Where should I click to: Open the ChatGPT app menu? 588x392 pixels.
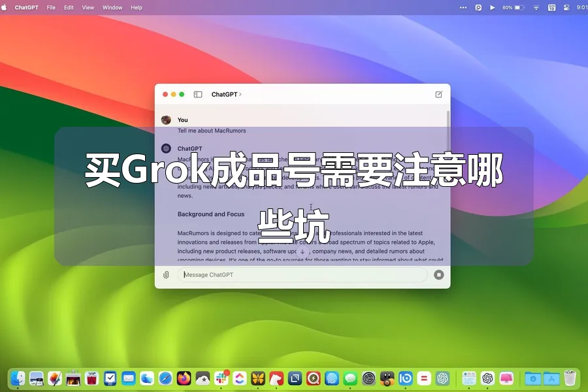26,7
